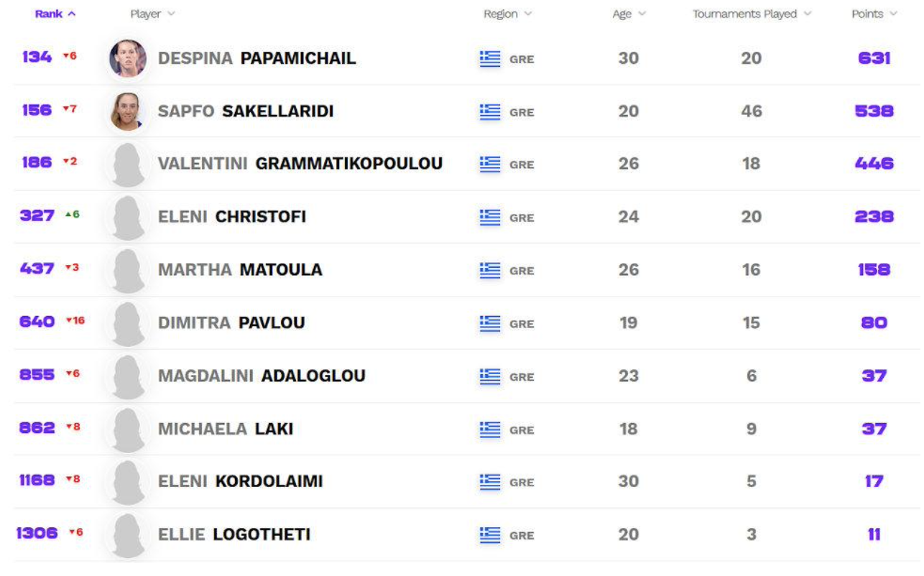The image size is (924, 576).
Task: Open Despina Papamichail's profile photo
Action: point(128,58)
